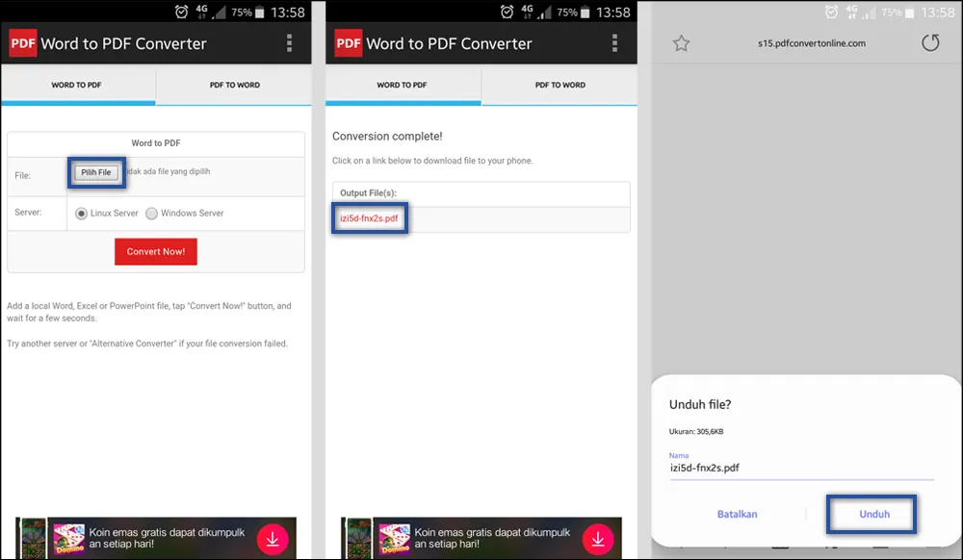Tap the bookmark star in the browser
Image resolution: width=963 pixels, height=560 pixels.
[x=682, y=43]
